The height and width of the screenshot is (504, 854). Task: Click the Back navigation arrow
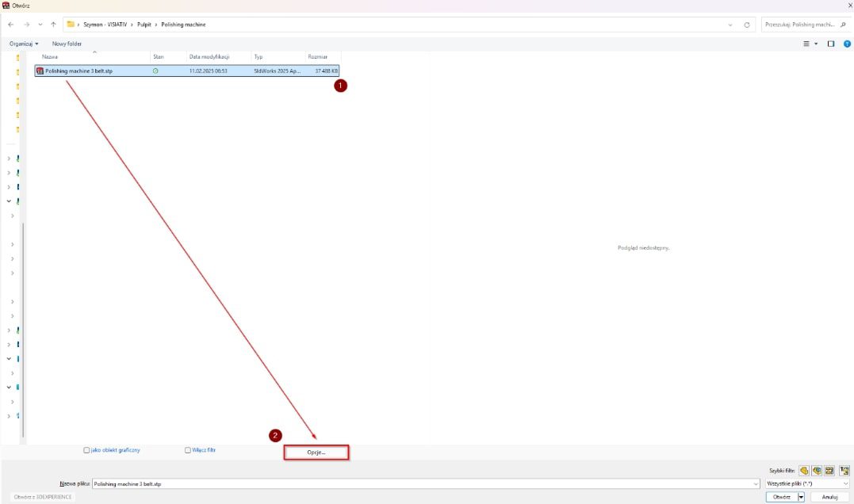(x=11, y=25)
